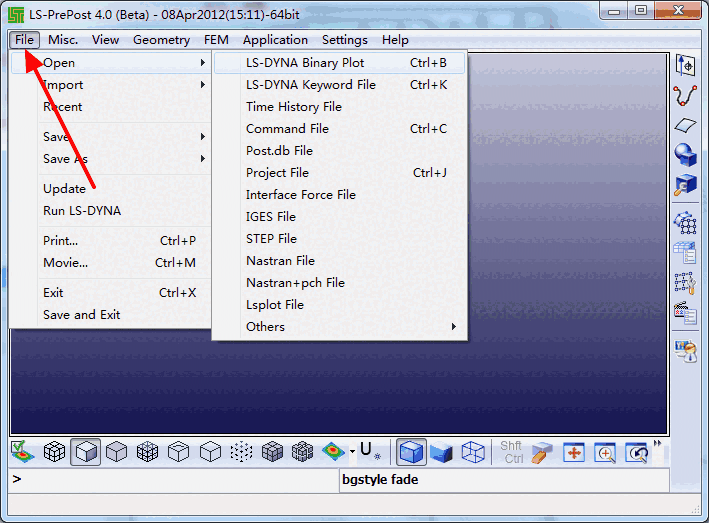Choose Recent in the File menu
Screen dimensions: 709x523
click(111, 107)
